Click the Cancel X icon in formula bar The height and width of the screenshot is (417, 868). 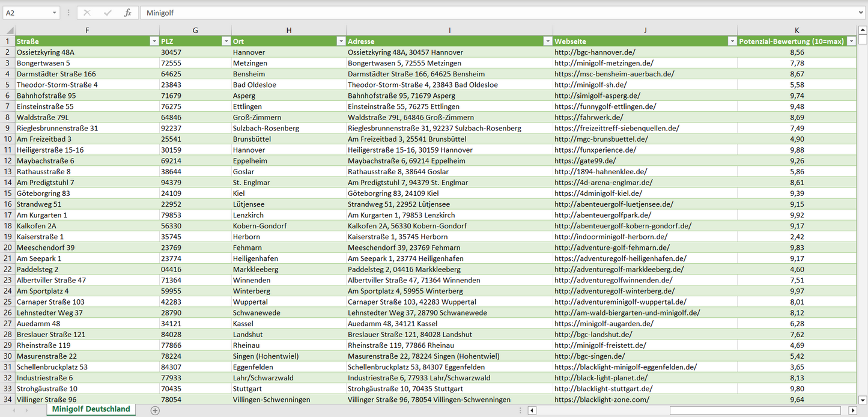[87, 13]
